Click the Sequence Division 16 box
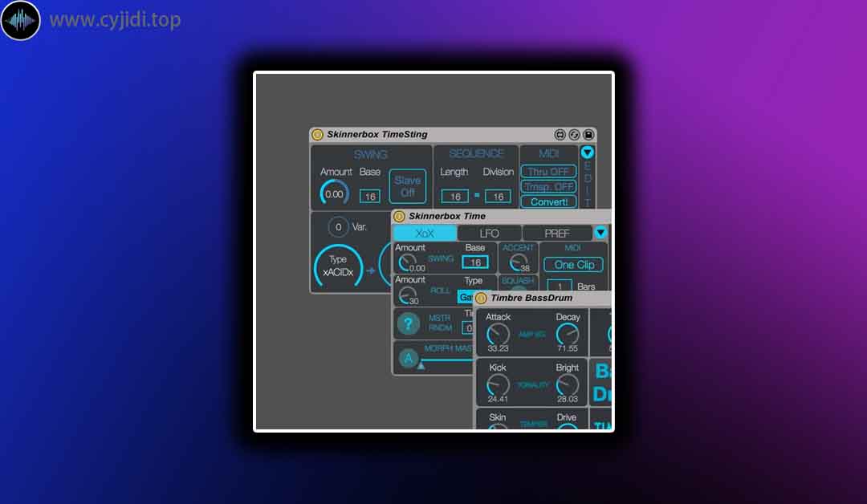This screenshot has height=504, width=867. pyautogui.click(x=498, y=196)
